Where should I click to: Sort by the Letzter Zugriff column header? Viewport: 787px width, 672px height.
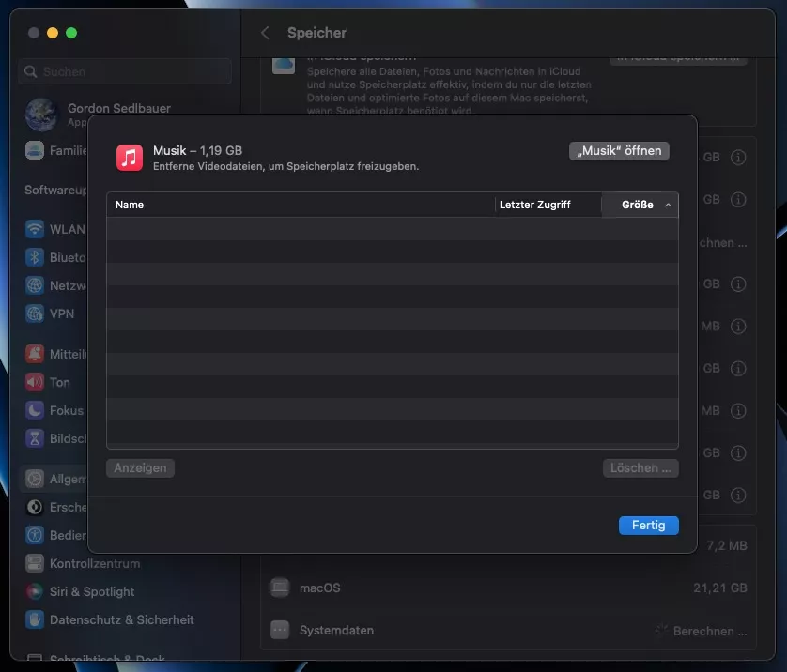pos(548,205)
